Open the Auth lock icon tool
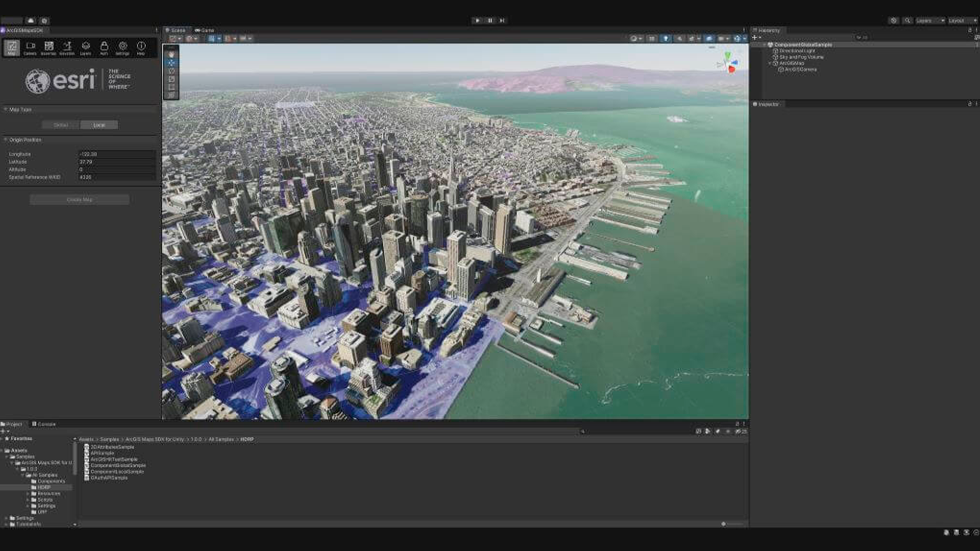 pos(104,48)
